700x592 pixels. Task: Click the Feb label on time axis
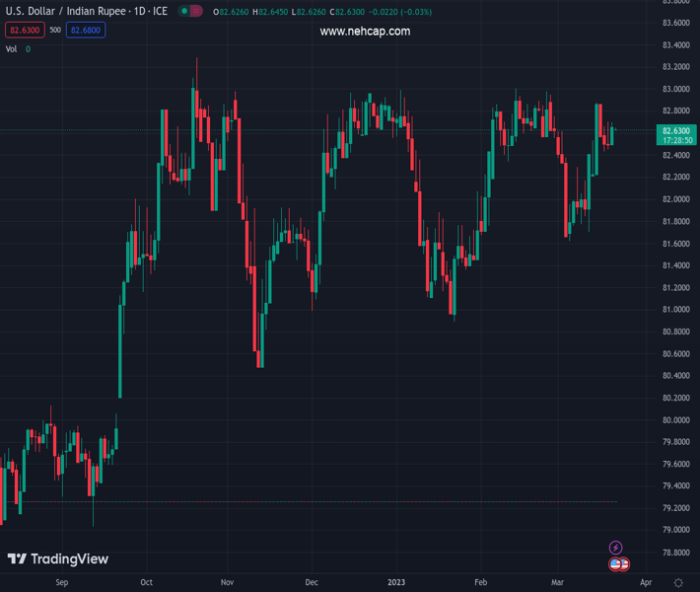480,583
